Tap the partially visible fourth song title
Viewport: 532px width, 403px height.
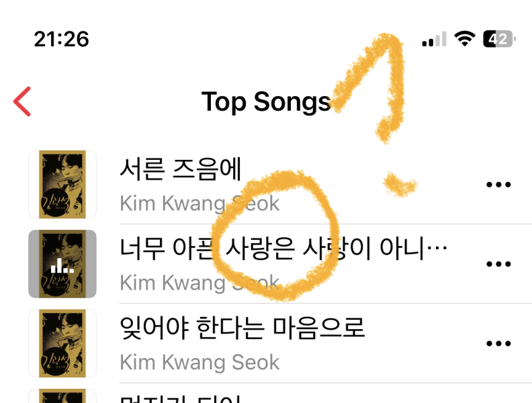point(181,399)
